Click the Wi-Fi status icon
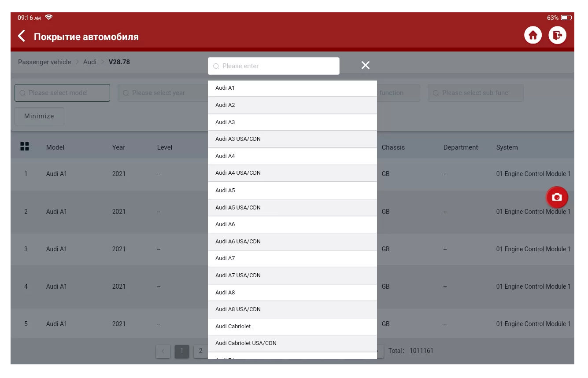The height and width of the screenshot is (378, 588). [49, 18]
